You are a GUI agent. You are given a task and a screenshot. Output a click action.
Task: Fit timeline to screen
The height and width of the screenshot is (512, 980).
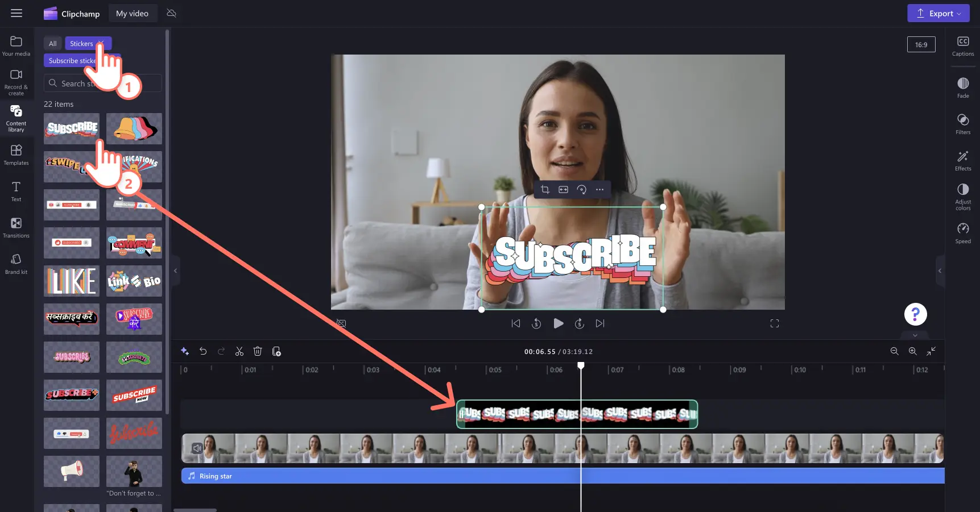[931, 351]
